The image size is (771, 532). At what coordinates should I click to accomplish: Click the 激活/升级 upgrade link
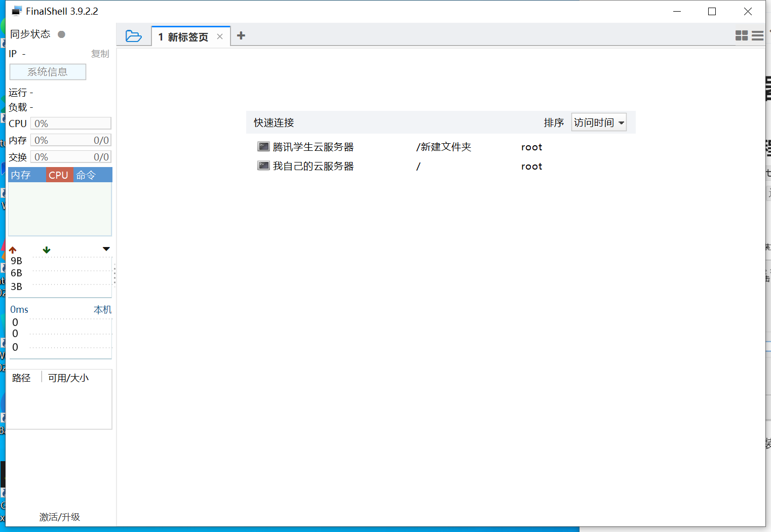click(59, 517)
